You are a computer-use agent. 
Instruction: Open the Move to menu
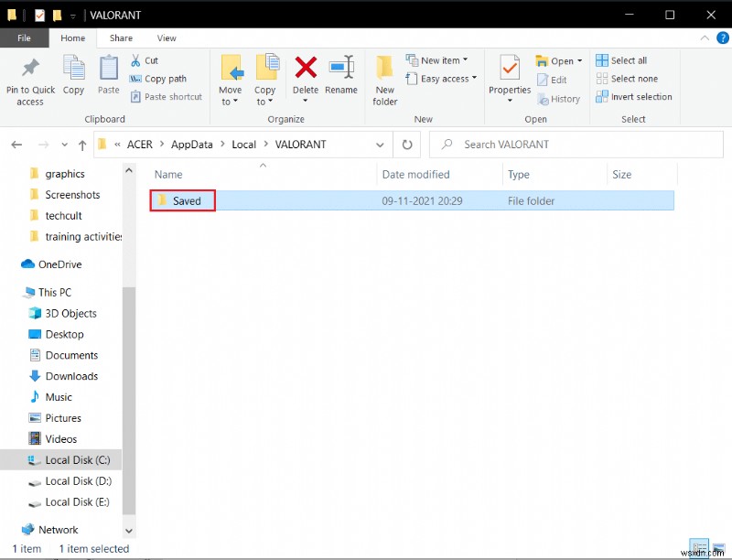pyautogui.click(x=231, y=81)
